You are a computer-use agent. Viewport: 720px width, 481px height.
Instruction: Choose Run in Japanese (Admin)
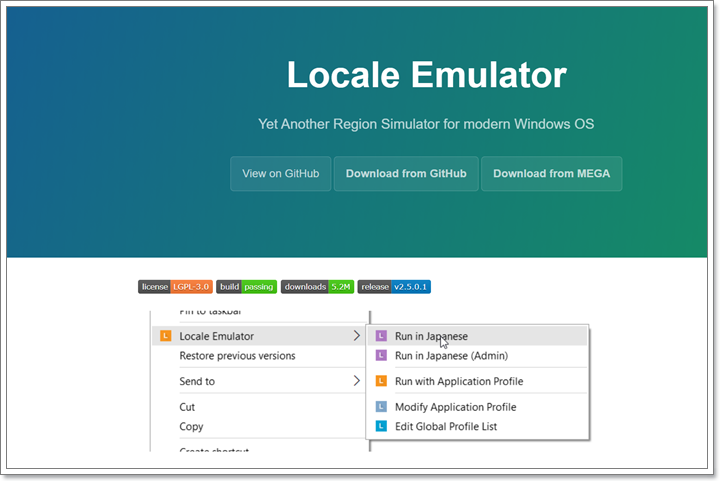478,355
